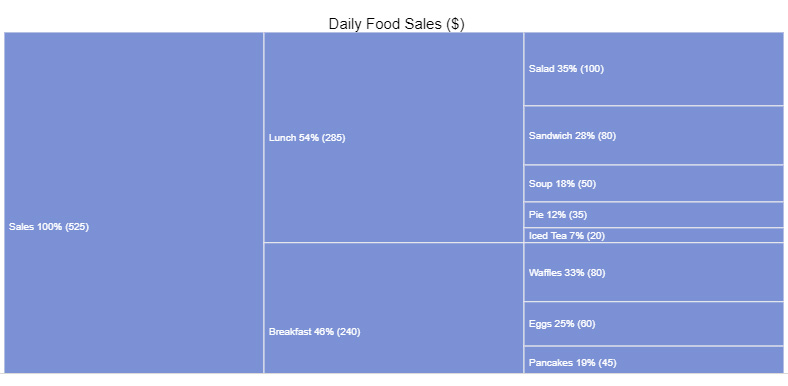Select the Sales 100% (525) root block
Image resolution: width=788 pixels, height=386 pixels.
pyautogui.click(x=134, y=203)
